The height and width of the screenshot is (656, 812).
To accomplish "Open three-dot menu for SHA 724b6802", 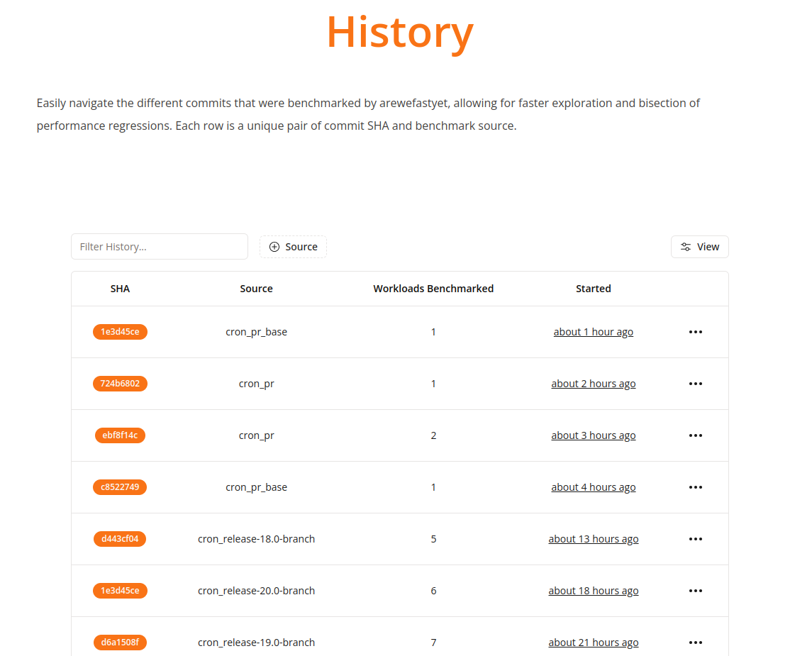I will point(695,384).
